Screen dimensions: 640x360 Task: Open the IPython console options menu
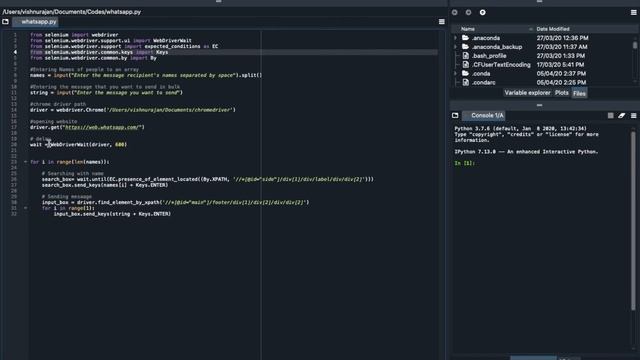(633, 116)
